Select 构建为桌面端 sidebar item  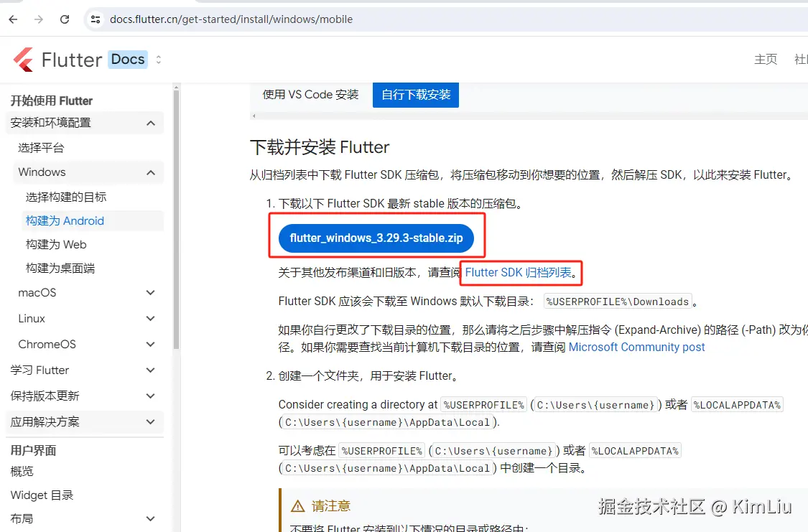(x=60, y=268)
